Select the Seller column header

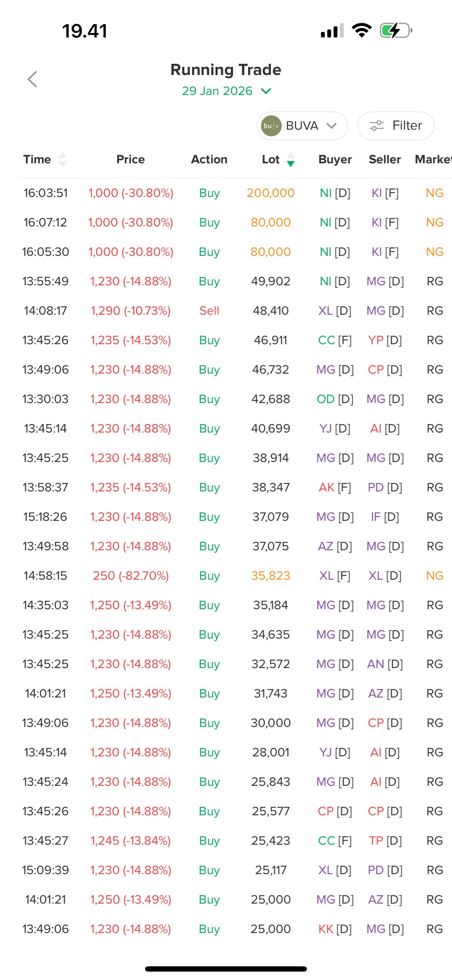pos(385,159)
